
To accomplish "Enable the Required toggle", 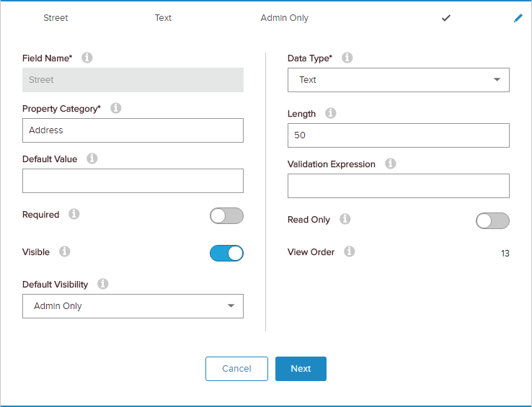I will [x=226, y=215].
